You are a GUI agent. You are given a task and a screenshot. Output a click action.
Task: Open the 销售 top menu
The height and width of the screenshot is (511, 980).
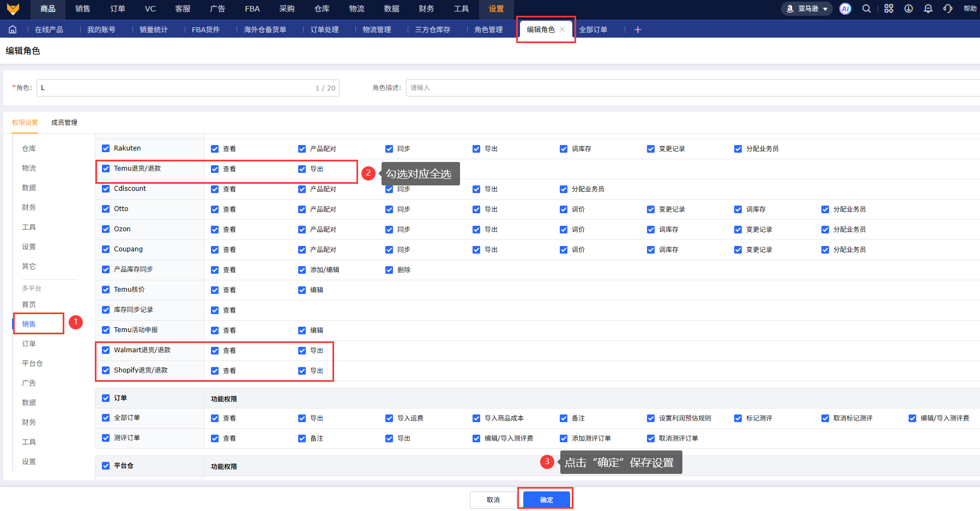[83, 9]
